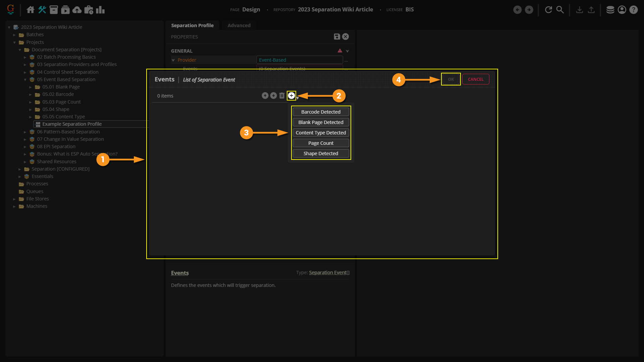Click the bar chart stats icon
This screenshot has height=362, width=644.
coord(100,10)
